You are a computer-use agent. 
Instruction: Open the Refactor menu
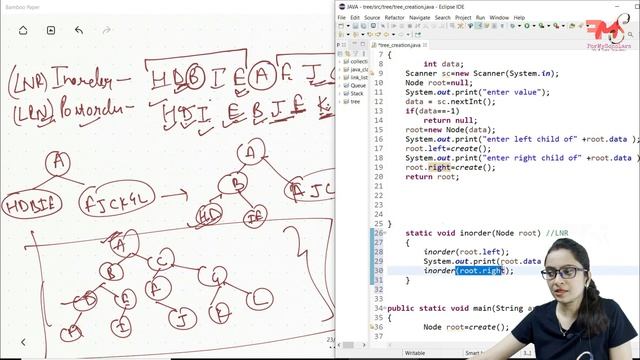(x=394, y=18)
